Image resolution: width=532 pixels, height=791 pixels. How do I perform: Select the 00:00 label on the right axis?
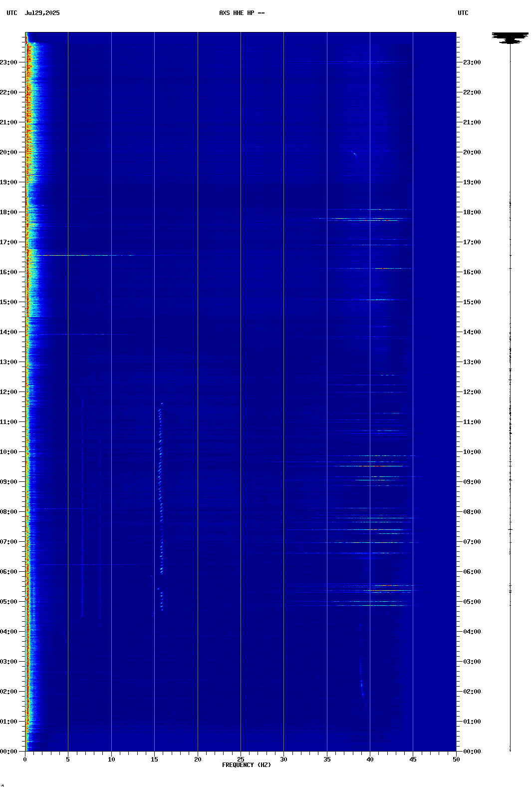click(472, 752)
